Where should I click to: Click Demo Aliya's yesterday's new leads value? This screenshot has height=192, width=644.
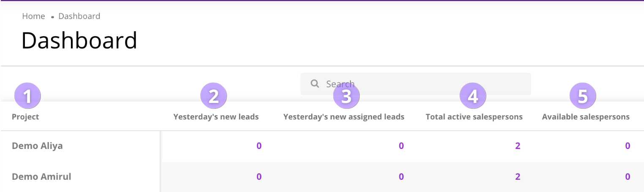[x=259, y=146]
